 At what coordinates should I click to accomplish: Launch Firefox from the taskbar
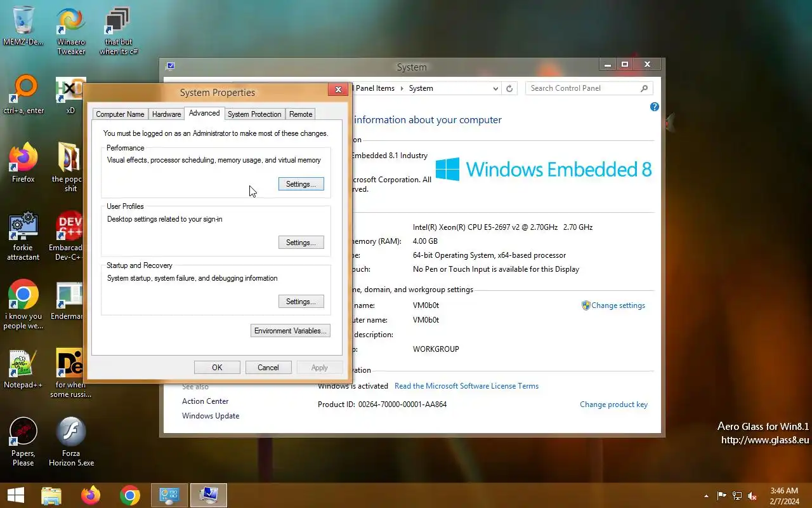pos(91,495)
